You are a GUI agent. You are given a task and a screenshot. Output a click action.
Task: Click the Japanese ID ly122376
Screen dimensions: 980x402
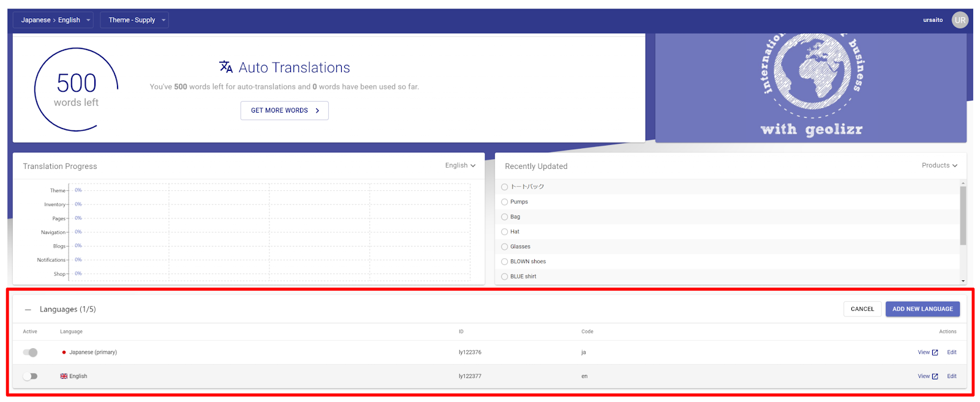(x=470, y=352)
